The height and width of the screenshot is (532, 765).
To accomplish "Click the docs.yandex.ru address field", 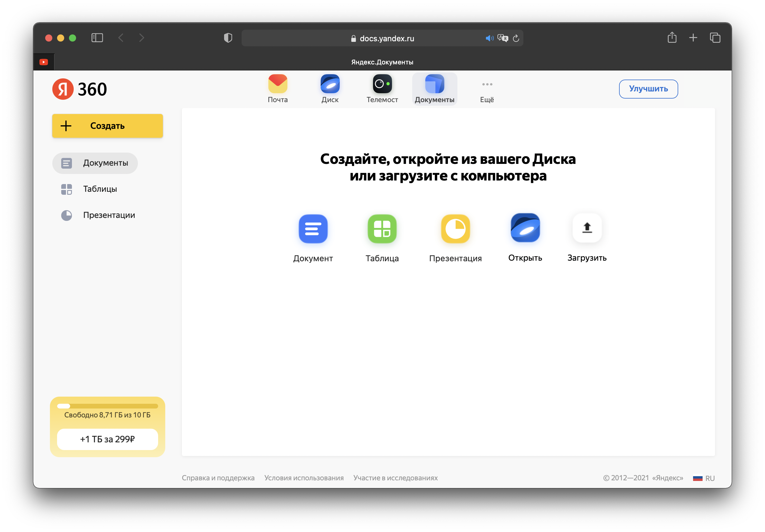I will tap(386, 38).
